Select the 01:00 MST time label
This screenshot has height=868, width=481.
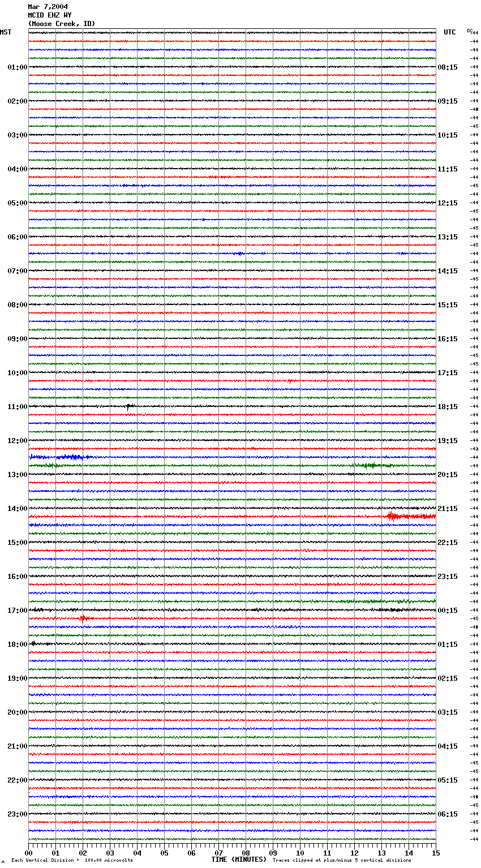[18, 67]
